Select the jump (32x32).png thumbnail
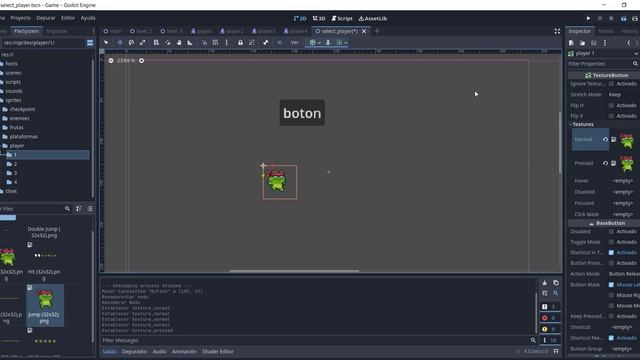The image size is (640, 360). tap(45, 305)
